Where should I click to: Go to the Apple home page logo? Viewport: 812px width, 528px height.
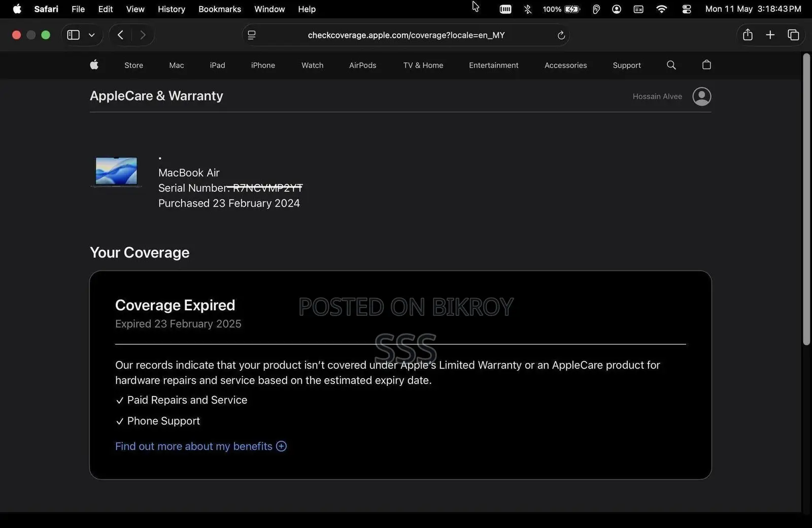tap(94, 65)
